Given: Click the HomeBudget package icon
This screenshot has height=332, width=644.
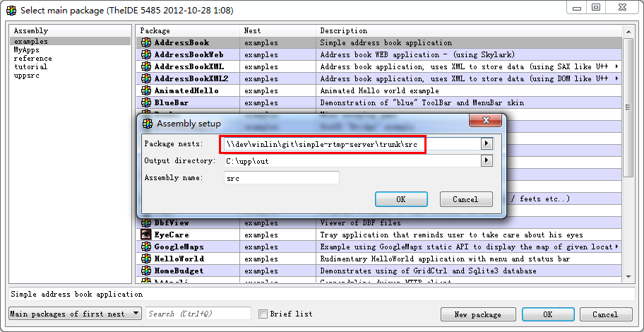Looking at the screenshot, I should [146, 271].
